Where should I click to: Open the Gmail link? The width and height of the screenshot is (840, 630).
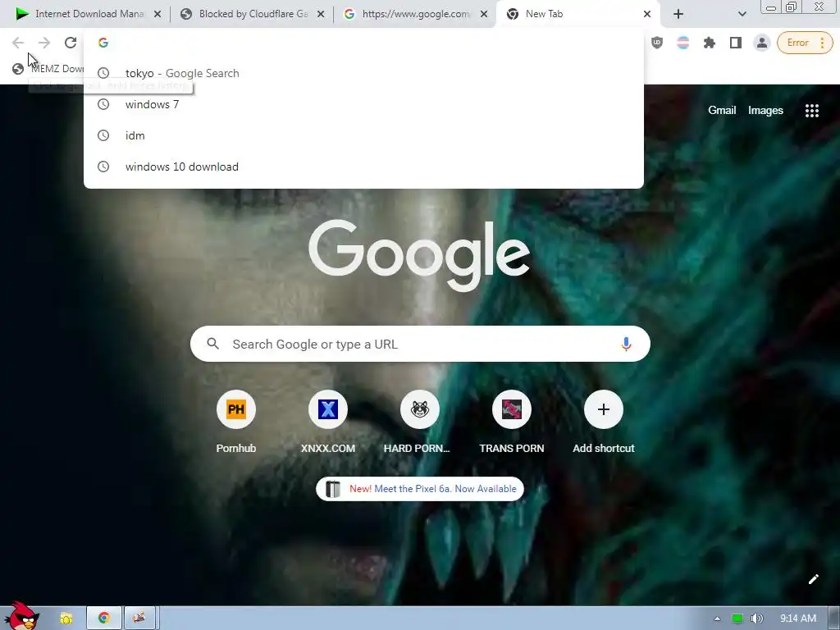pyautogui.click(x=722, y=111)
